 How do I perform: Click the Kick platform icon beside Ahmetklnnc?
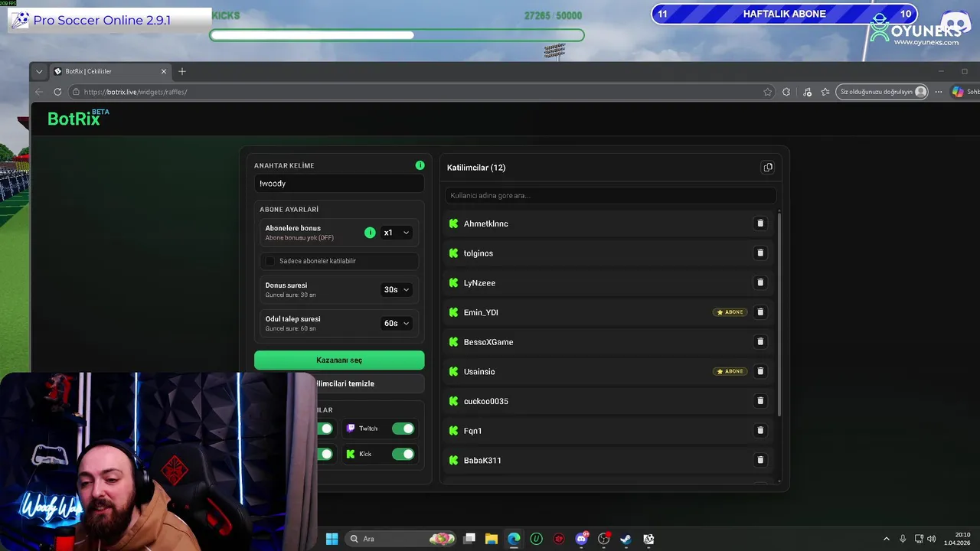pos(453,223)
